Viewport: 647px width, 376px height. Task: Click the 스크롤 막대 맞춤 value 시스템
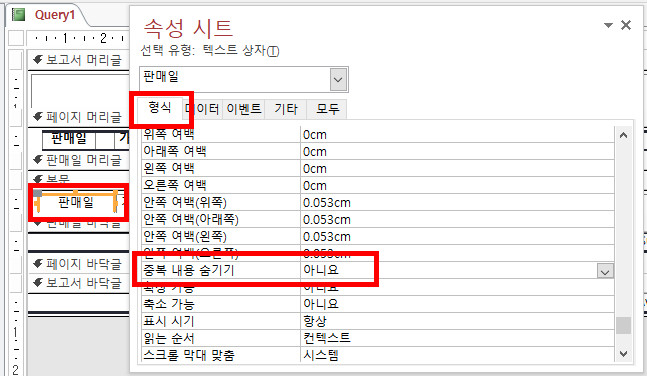click(321, 355)
